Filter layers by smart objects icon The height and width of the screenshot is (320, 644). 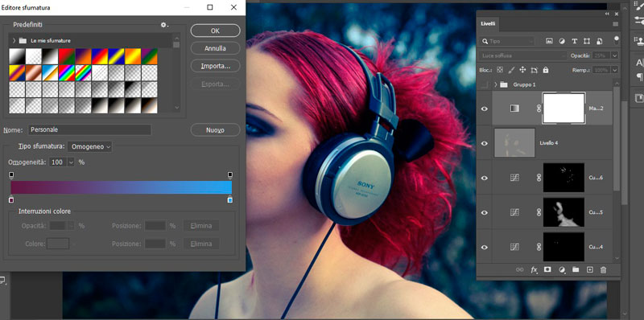coord(599,41)
